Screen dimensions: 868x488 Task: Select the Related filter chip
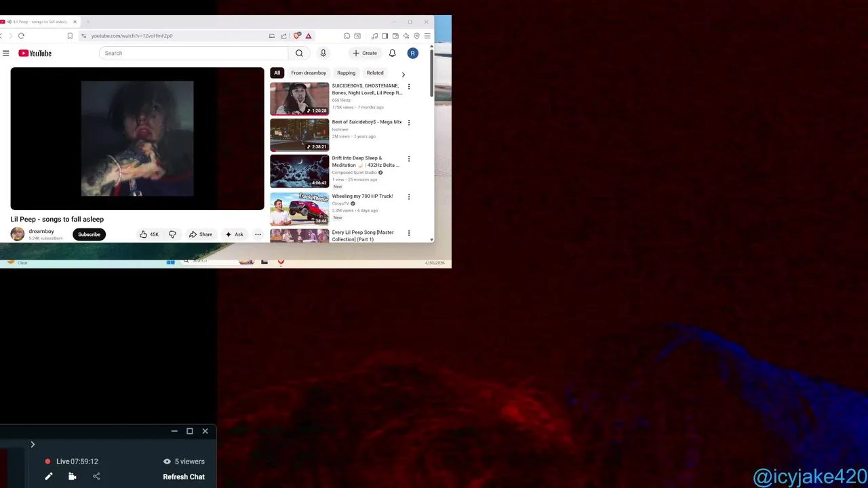tap(375, 73)
